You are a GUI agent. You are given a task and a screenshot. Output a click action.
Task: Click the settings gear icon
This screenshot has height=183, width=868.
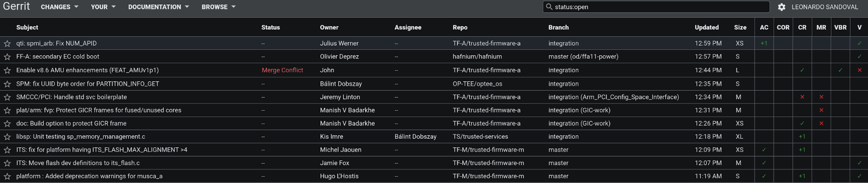coord(781,7)
